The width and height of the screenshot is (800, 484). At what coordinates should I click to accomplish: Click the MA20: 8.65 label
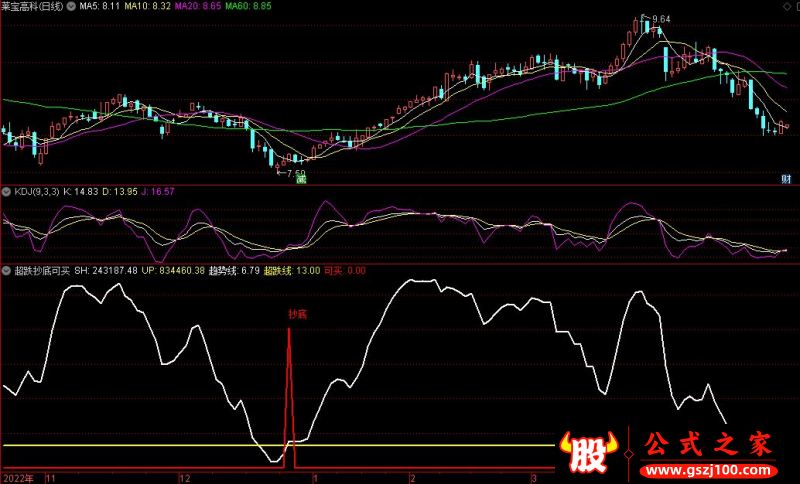(198, 7)
